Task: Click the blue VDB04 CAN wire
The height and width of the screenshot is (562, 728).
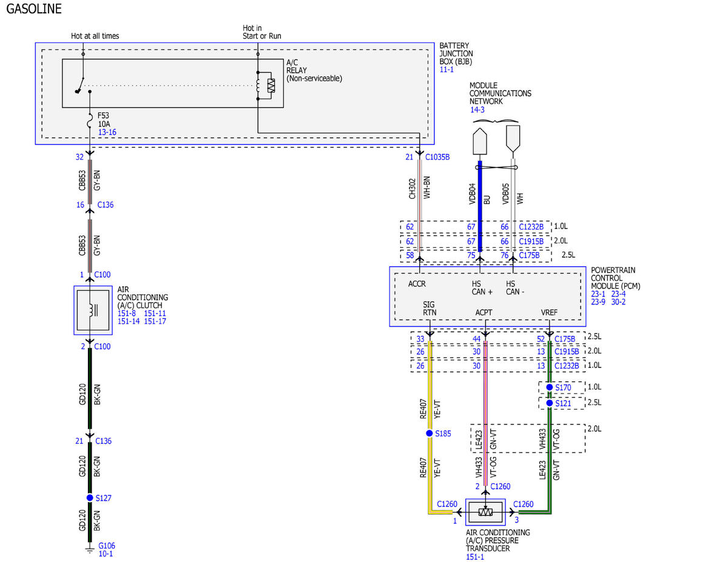Action: (480, 206)
